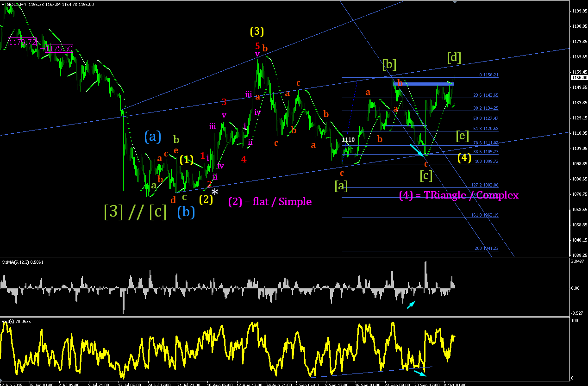Viewport: 588px width, 386px height.
Task: Click 1129.15 on the price scale
Action: [579, 118]
